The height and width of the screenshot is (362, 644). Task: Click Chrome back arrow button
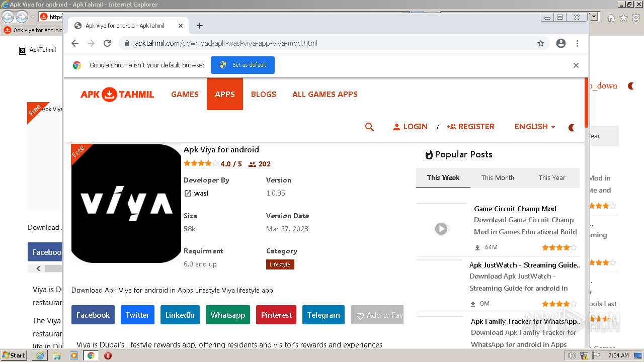(x=75, y=43)
